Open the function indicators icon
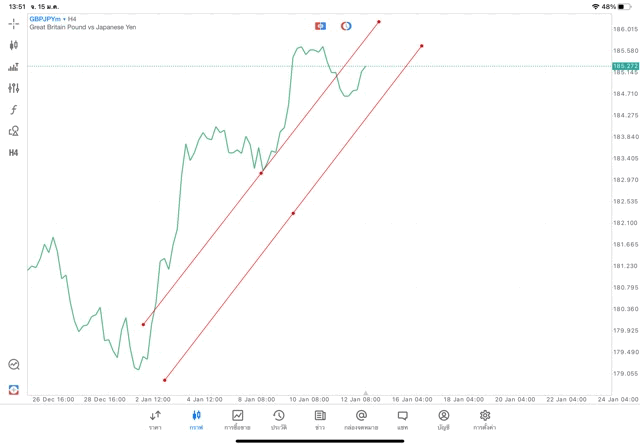 pos(14,110)
